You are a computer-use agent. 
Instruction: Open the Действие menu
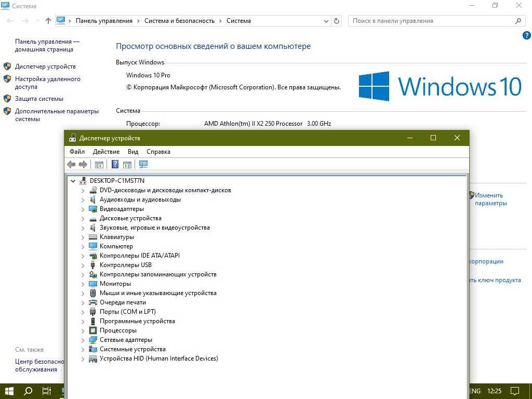(106, 152)
